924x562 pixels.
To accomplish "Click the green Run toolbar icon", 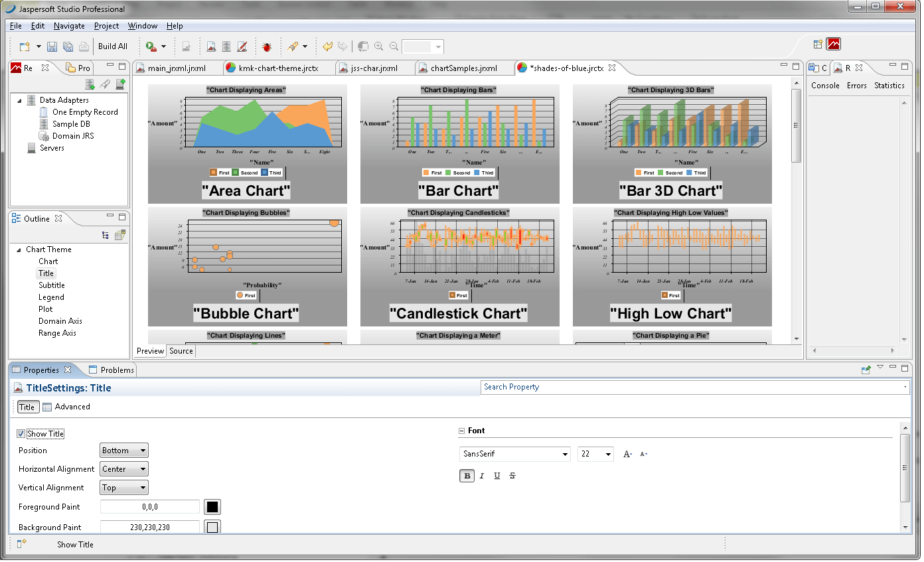I will [151, 46].
